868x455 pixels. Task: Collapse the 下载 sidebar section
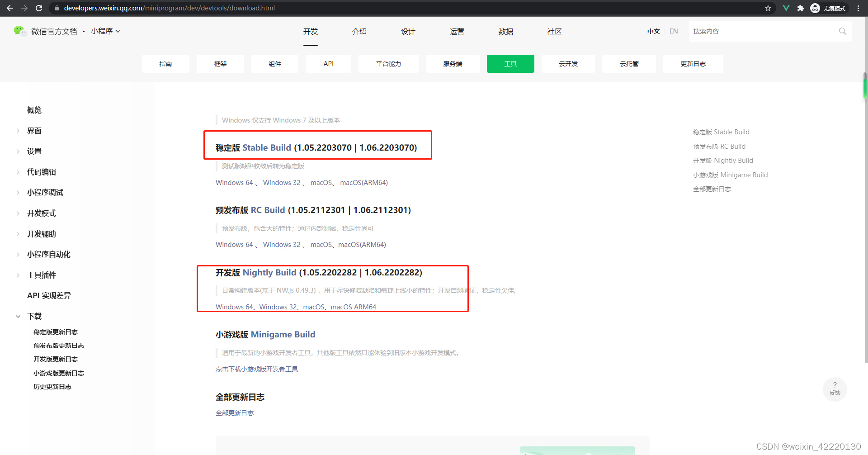18,316
